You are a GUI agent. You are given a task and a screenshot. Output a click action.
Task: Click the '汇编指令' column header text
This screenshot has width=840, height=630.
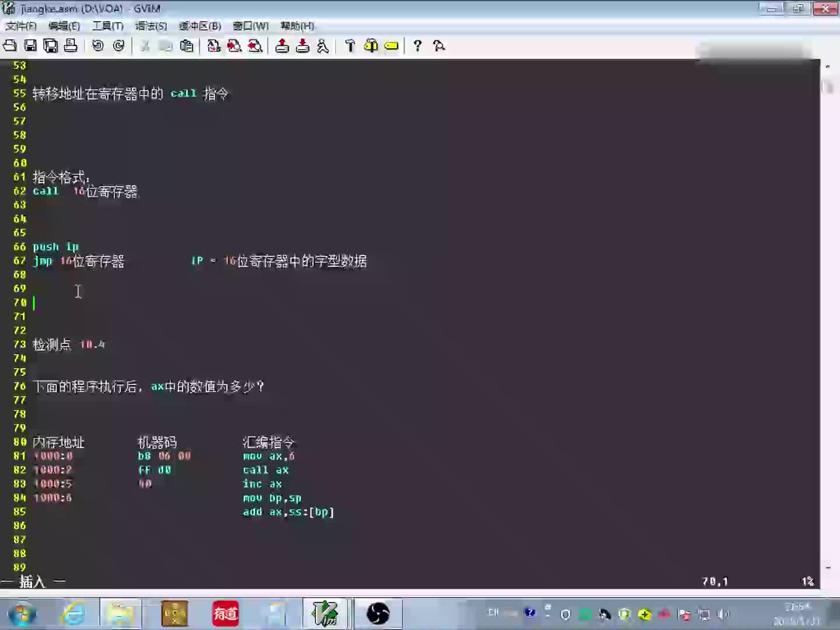click(x=268, y=442)
